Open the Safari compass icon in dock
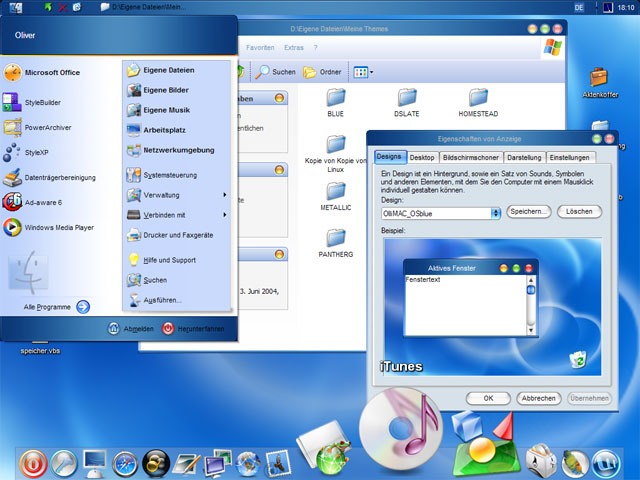The image size is (640, 480). [x=126, y=463]
